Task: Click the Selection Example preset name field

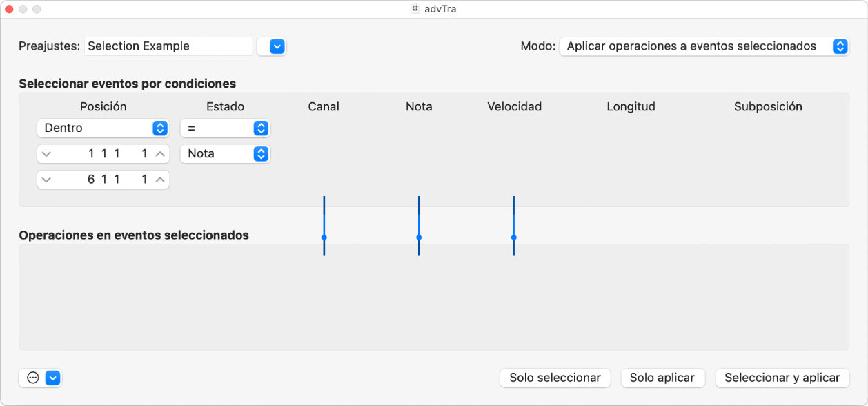Action: tap(168, 46)
